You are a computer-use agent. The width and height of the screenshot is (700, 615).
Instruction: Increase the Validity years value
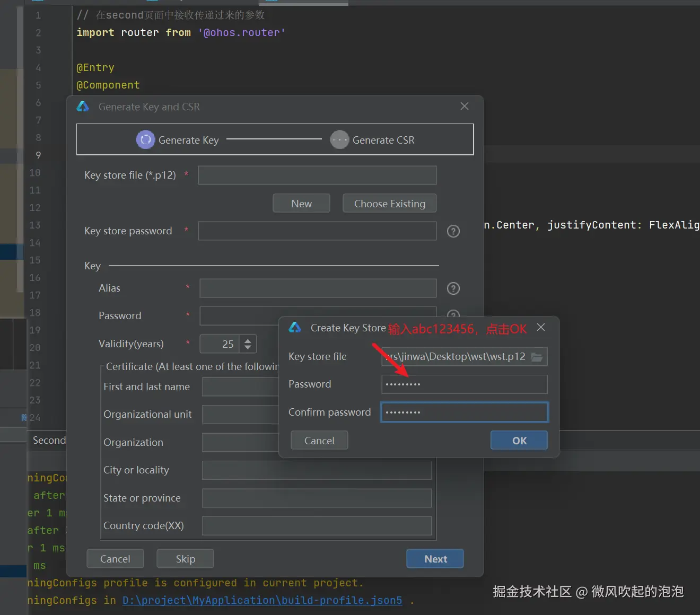click(x=248, y=340)
